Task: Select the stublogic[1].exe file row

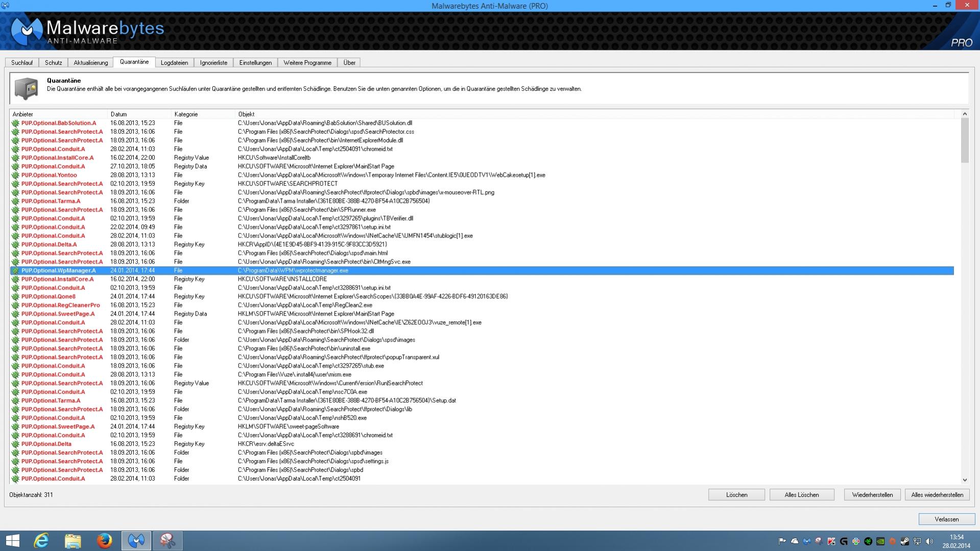Action: click(x=482, y=236)
